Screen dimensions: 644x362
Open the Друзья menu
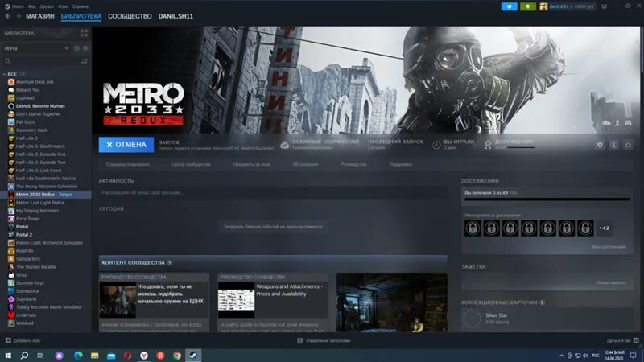click(x=47, y=6)
